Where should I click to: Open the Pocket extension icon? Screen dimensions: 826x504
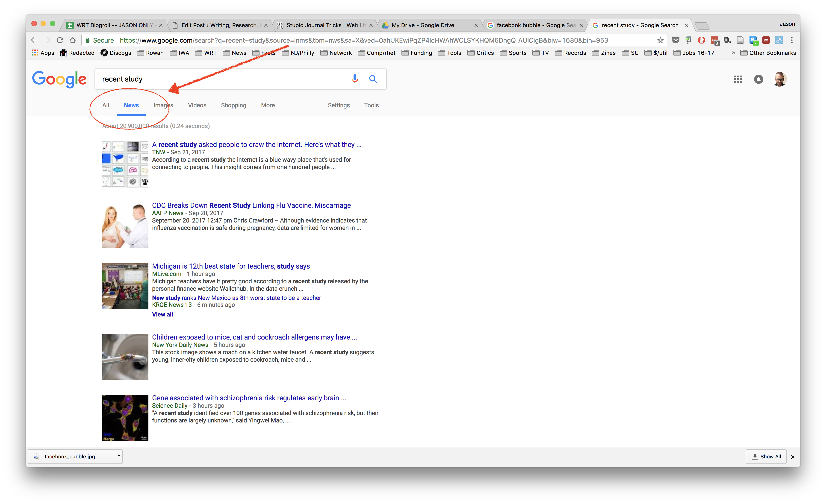676,40
